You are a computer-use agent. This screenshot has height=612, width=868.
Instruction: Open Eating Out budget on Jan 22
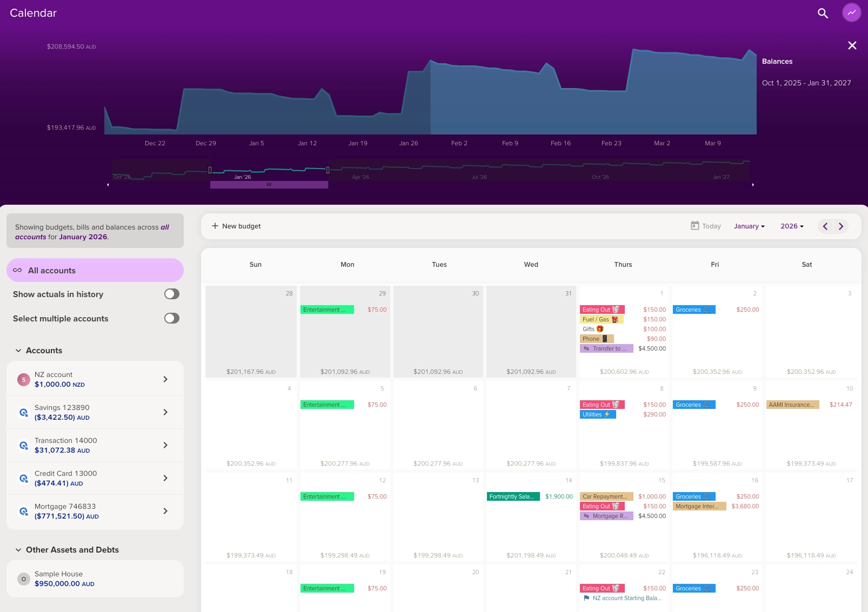point(603,588)
